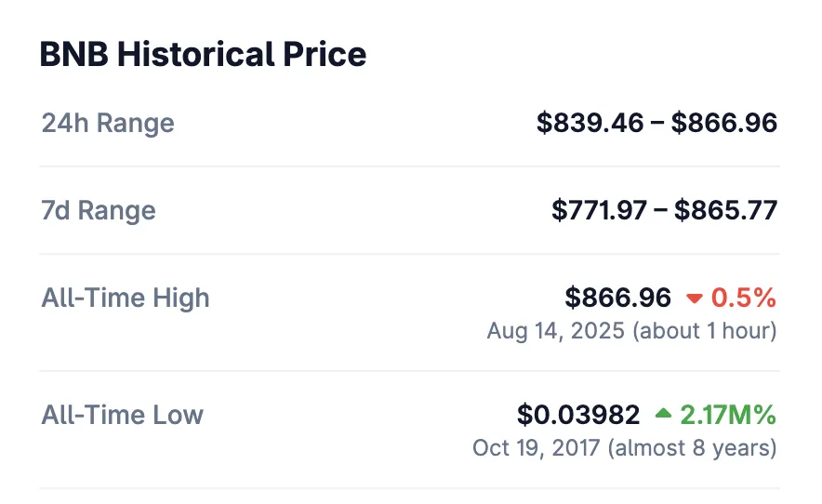822x504 pixels.
Task: Select the 7d Range label
Action: (99, 210)
